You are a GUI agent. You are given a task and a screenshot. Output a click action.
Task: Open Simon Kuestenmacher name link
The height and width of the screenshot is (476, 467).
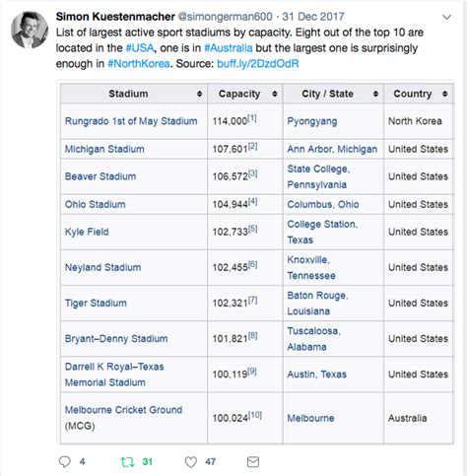point(115,17)
